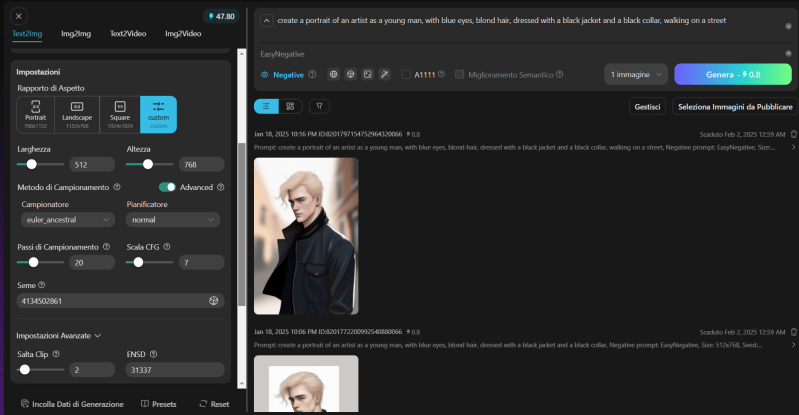Check the Miglioramento Semantico box
This screenshot has height=415, width=799.
tap(459, 74)
